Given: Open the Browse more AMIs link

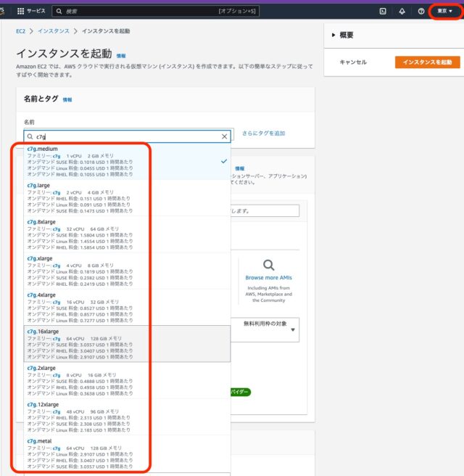Looking at the screenshot, I should click(x=268, y=278).
